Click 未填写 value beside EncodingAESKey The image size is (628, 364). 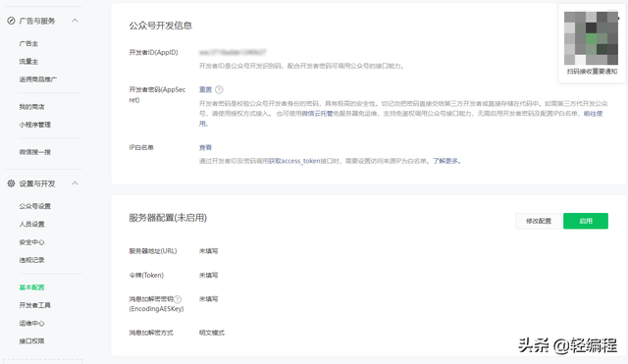point(208,299)
